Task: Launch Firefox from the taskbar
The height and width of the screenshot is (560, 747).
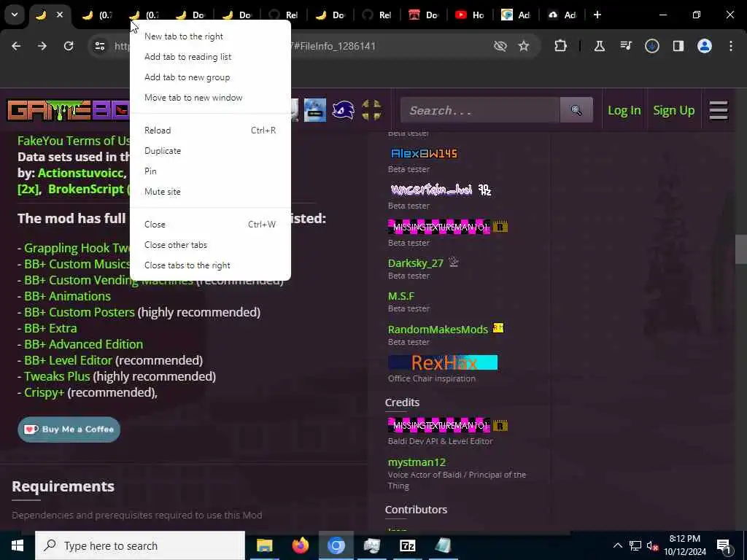Action: coord(300,545)
